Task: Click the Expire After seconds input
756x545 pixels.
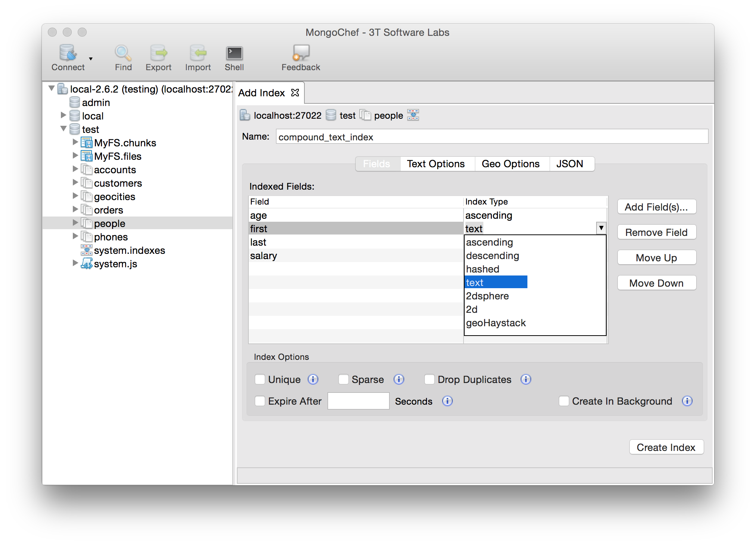Action: click(359, 401)
